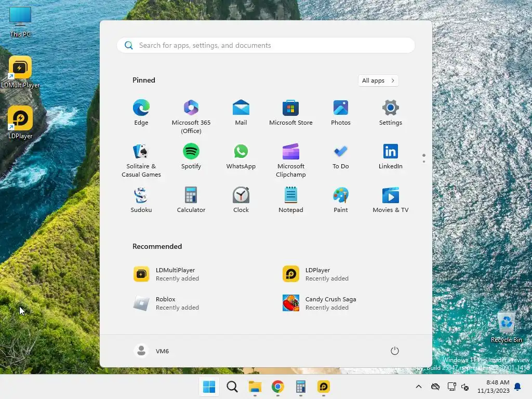Open network status tray icon
The height and width of the screenshot is (399, 532).
coord(451,387)
